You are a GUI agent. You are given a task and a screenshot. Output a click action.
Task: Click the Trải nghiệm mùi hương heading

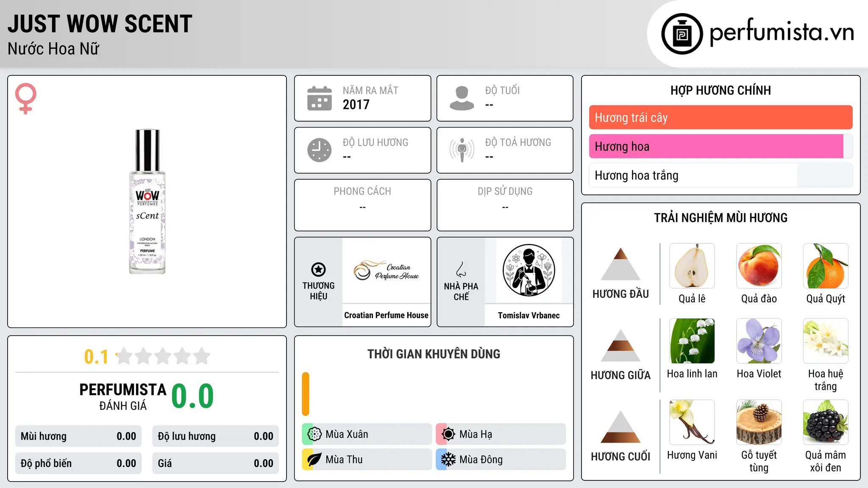(x=721, y=218)
